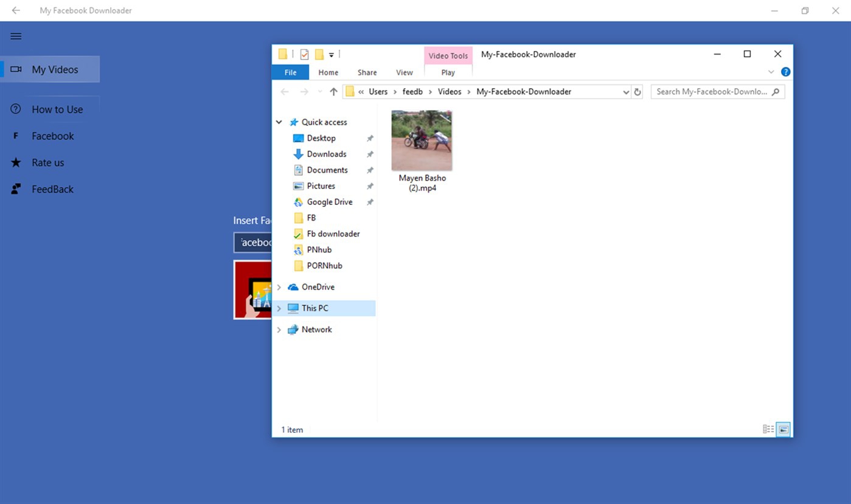Open the FeedBack sidebar item

coord(52,189)
